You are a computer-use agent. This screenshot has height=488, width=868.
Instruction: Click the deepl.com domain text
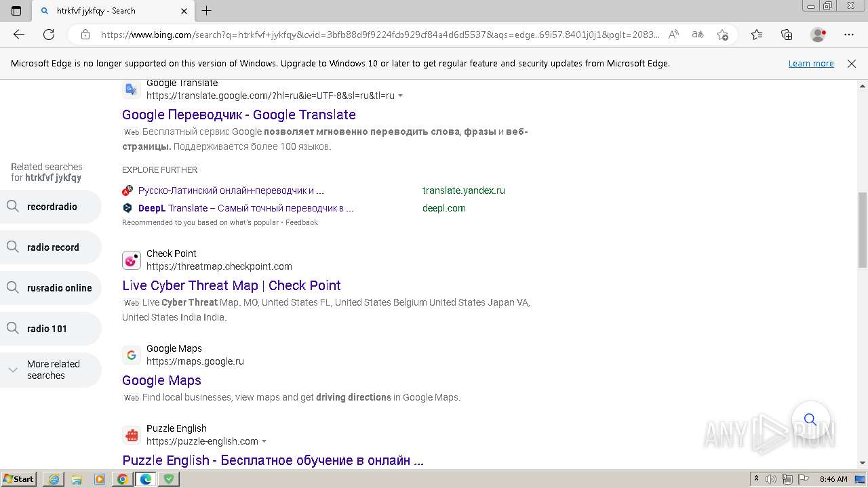coord(444,208)
